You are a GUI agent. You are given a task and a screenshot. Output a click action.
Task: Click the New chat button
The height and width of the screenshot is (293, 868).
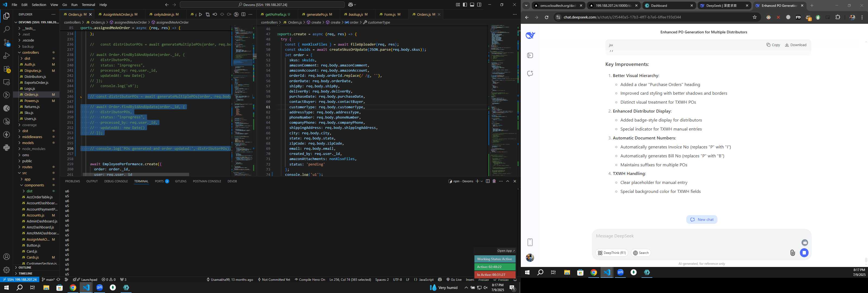[x=701, y=219]
